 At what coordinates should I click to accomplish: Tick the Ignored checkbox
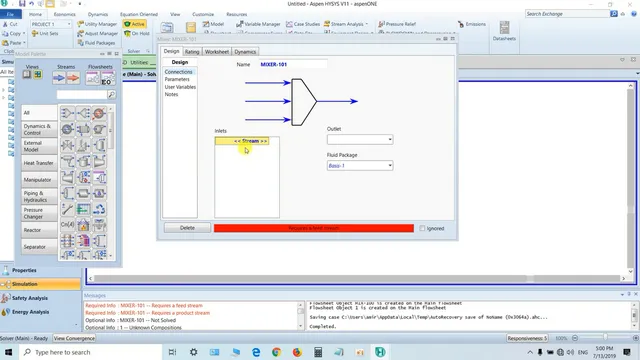click(x=422, y=228)
